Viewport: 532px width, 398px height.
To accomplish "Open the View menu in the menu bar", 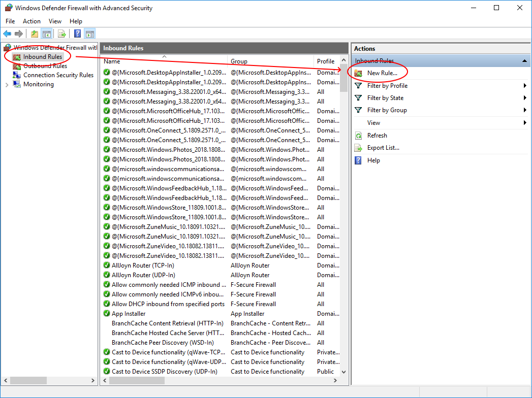I will 55,21.
